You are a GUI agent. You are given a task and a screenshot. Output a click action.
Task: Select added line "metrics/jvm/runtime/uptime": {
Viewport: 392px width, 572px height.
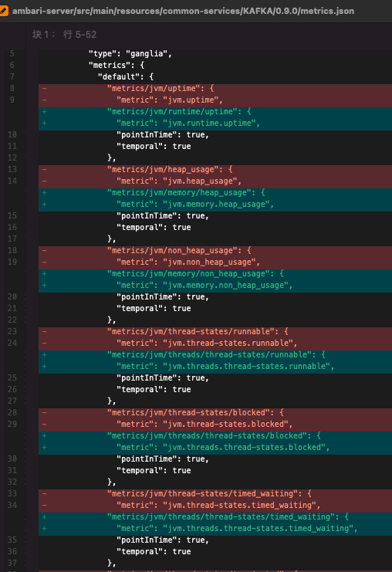click(215, 112)
